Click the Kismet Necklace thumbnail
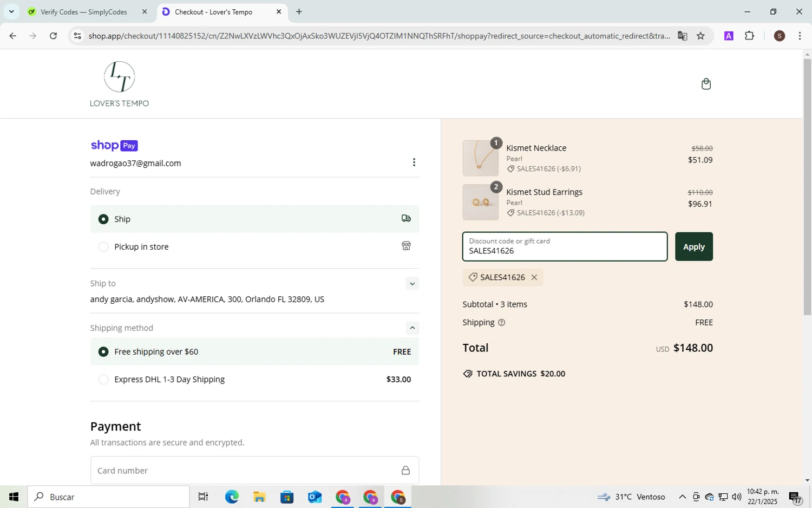 tap(481, 158)
